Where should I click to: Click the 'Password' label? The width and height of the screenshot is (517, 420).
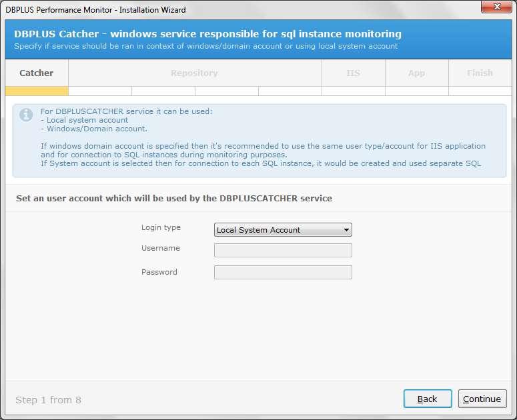(159, 272)
